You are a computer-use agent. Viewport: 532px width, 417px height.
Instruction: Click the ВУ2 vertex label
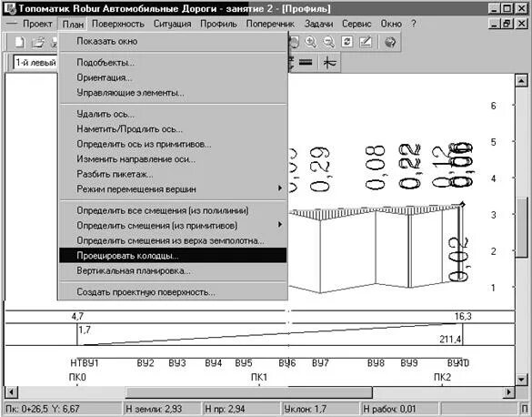pyautogui.click(x=146, y=363)
